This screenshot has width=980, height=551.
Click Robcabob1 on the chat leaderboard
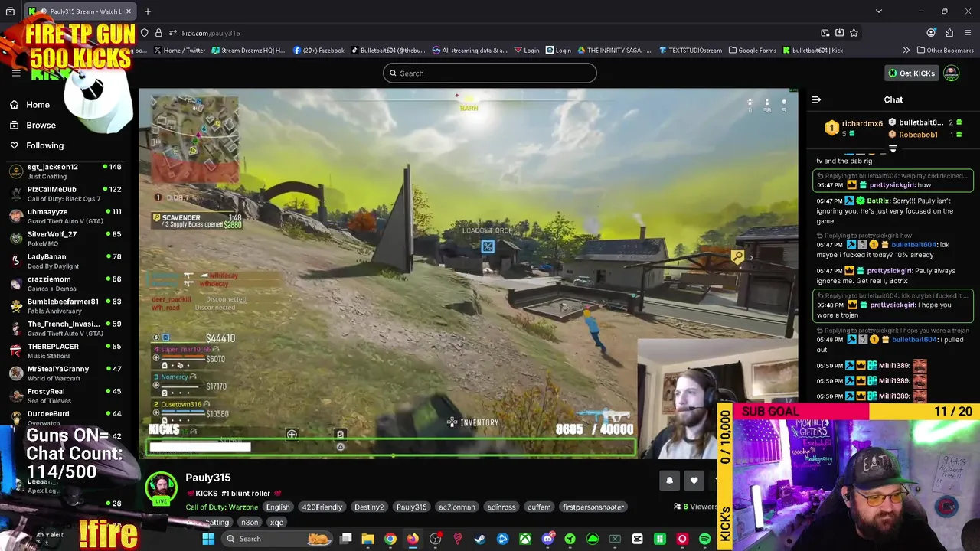[918, 135]
